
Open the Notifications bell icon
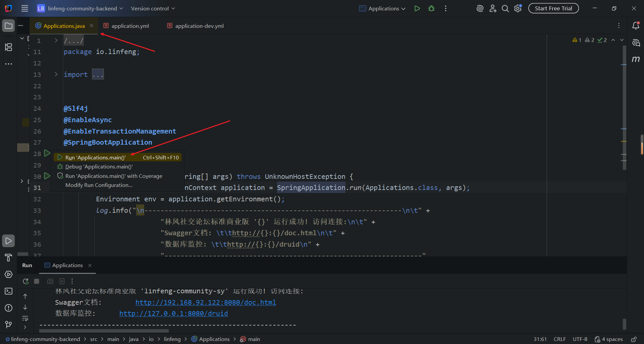636,26
